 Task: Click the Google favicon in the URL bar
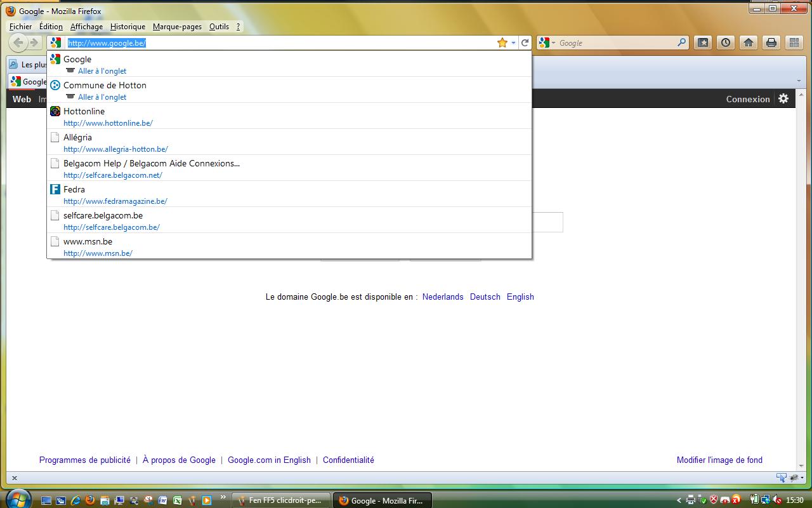tap(56, 43)
